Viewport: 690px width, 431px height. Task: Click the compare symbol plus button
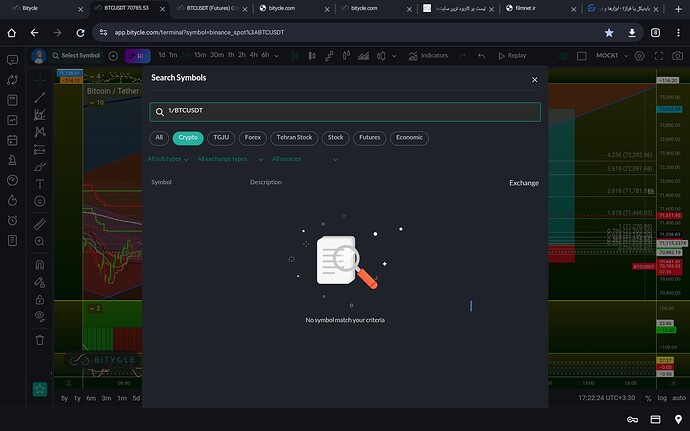click(x=113, y=56)
